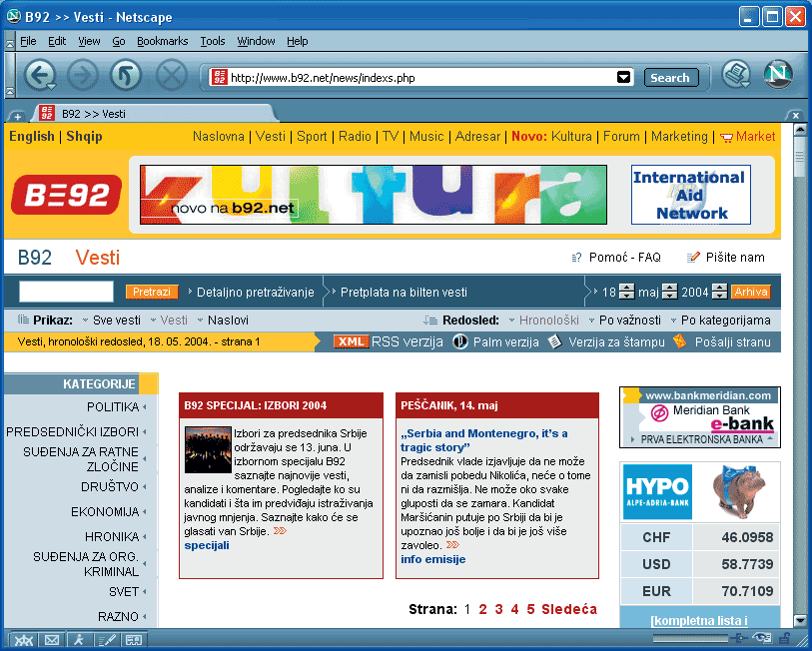Screen dimensions: 812x651
Task: Open the EKONOMIJA category
Action: pyautogui.click(x=105, y=511)
